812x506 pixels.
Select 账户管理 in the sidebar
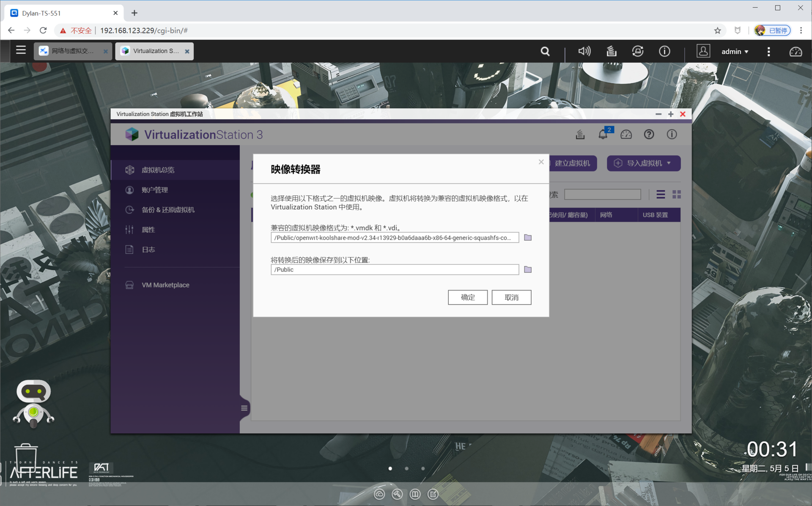coord(155,190)
